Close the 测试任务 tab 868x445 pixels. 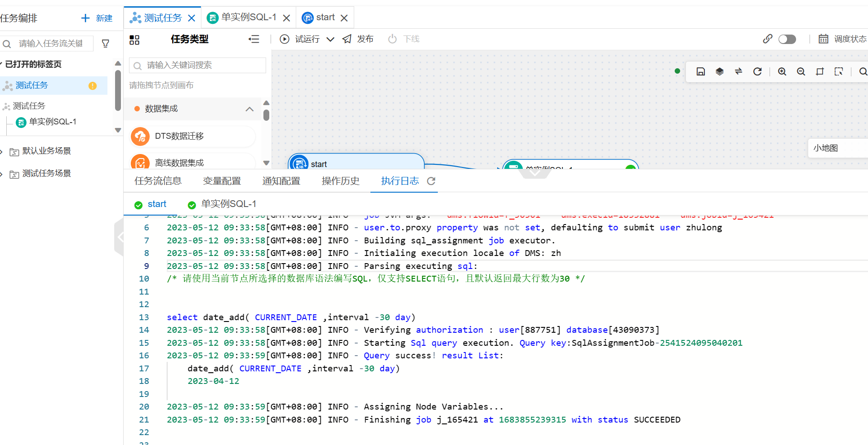[191, 18]
